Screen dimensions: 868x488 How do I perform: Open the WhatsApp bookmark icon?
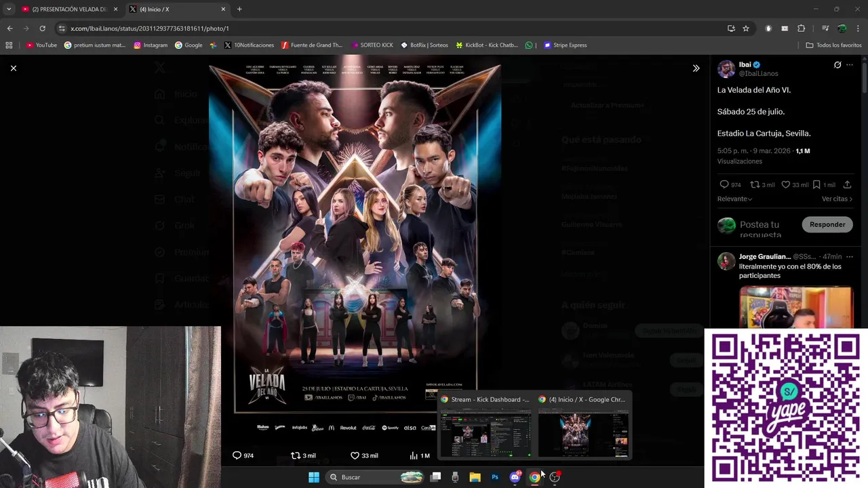click(529, 45)
